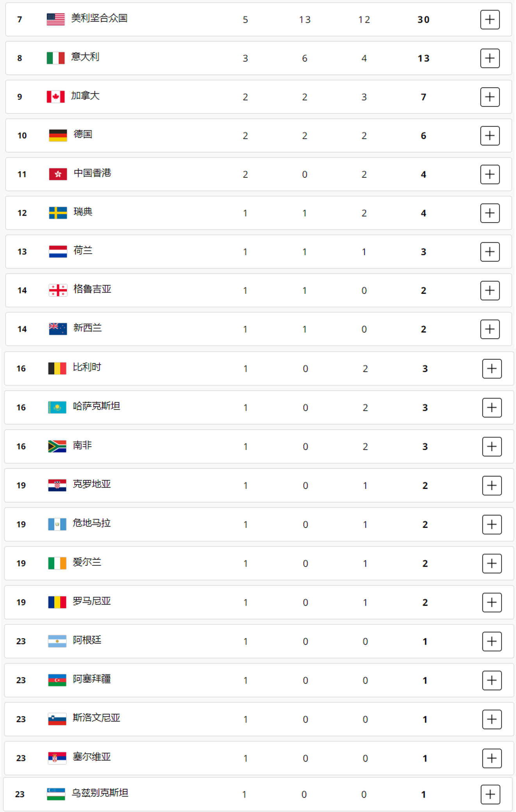Click the Sweden flag next to 瑞典
The width and height of the screenshot is (516, 812).
58,213
